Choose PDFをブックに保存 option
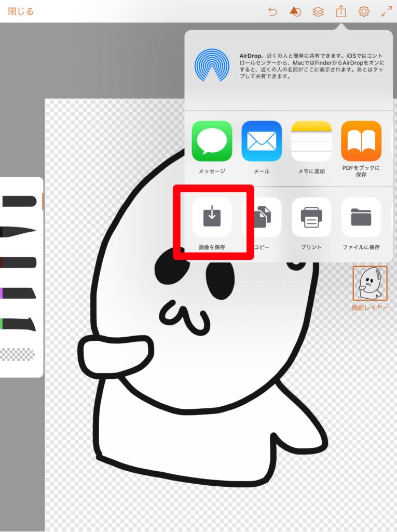 click(x=361, y=141)
